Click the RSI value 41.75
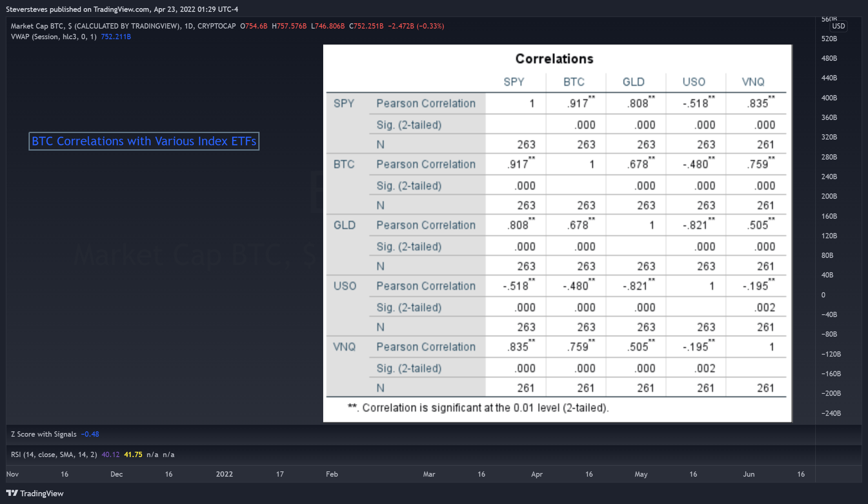This screenshot has width=868, height=504. (x=133, y=455)
